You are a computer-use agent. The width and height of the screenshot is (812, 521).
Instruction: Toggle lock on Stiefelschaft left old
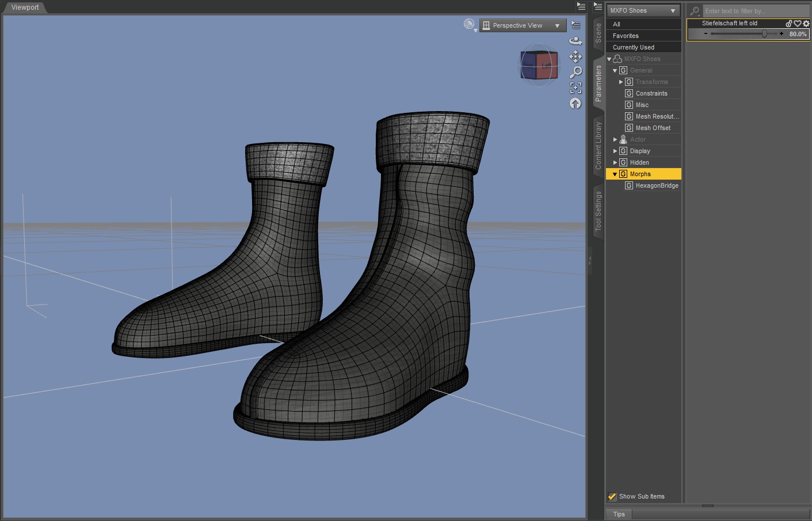tap(789, 24)
